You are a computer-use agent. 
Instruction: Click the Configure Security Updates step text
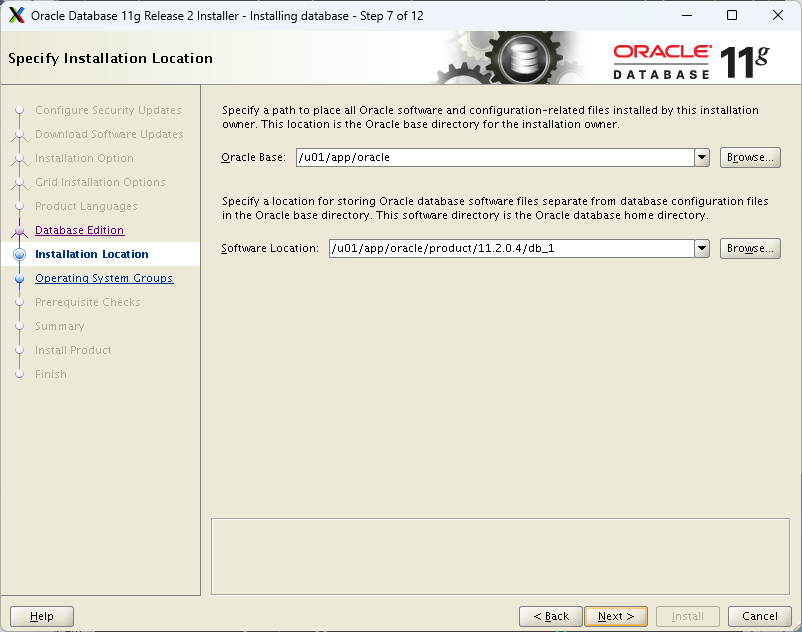(108, 110)
